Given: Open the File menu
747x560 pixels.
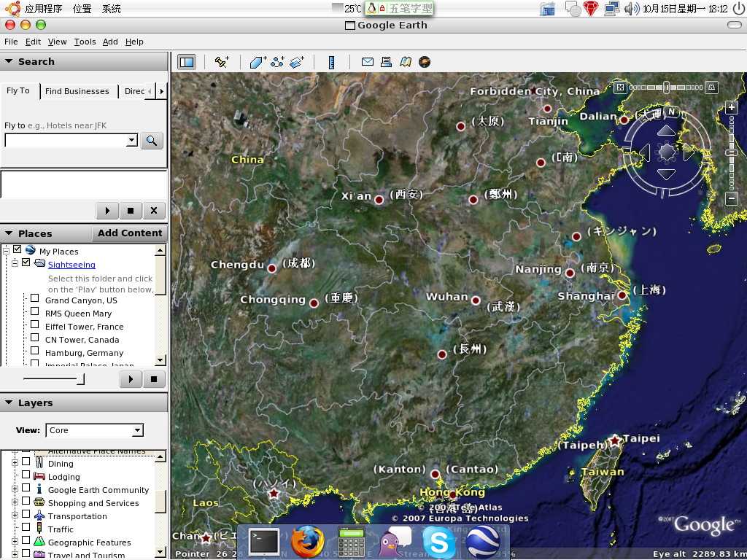Looking at the screenshot, I should pos(11,42).
